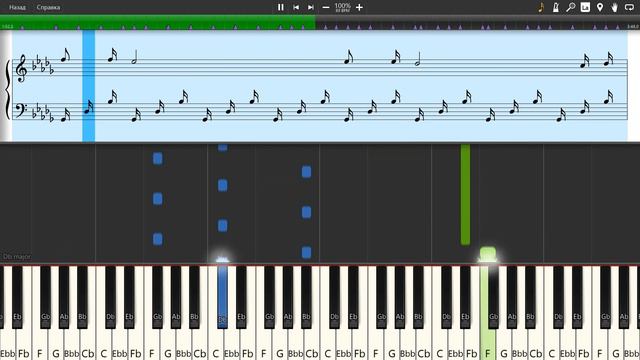Toggle the loop icon
Viewport: 640px width, 360px height.
pos(629,7)
